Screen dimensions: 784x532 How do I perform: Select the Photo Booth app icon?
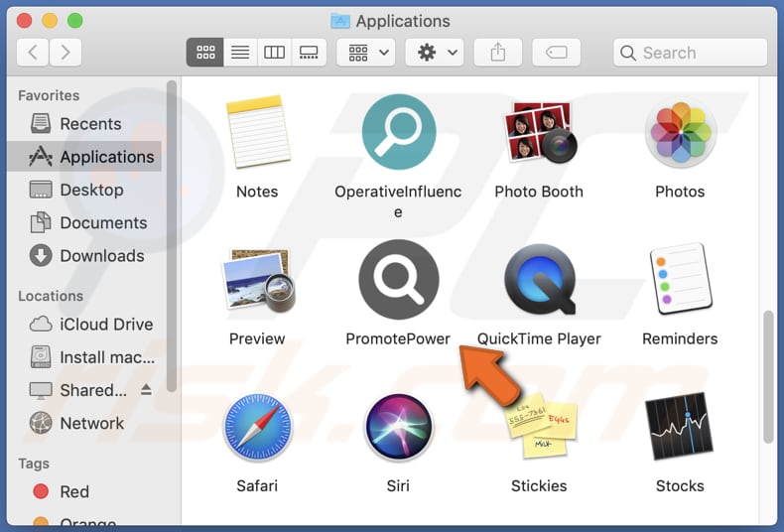(x=540, y=132)
